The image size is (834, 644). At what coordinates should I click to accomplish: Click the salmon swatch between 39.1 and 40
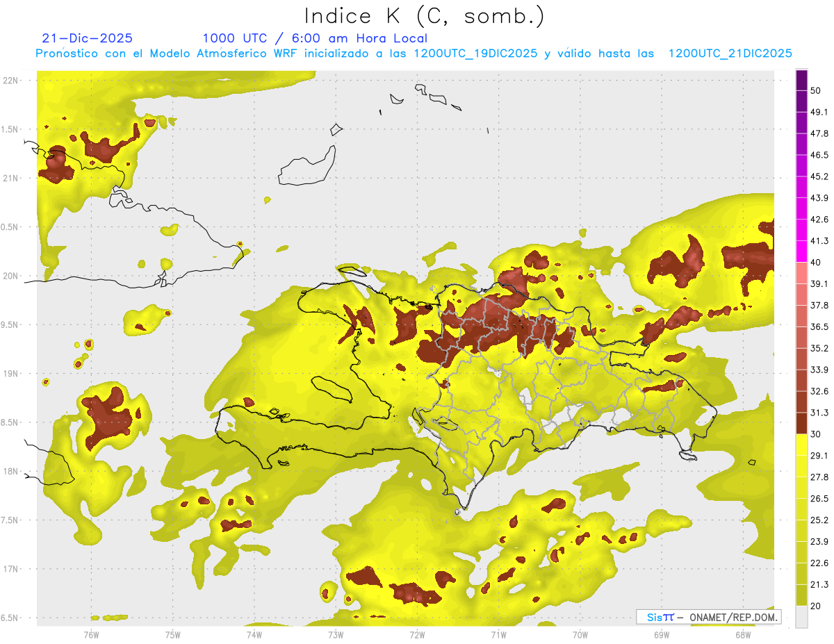point(802,273)
